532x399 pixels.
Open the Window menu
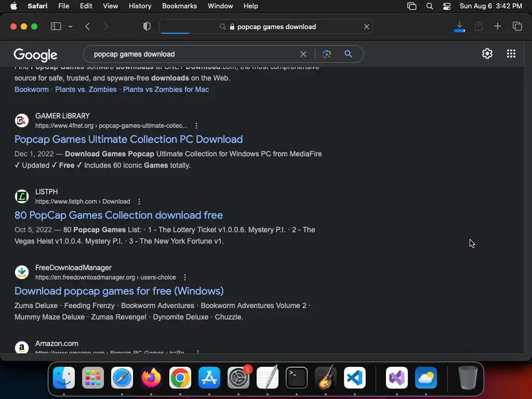(220, 6)
